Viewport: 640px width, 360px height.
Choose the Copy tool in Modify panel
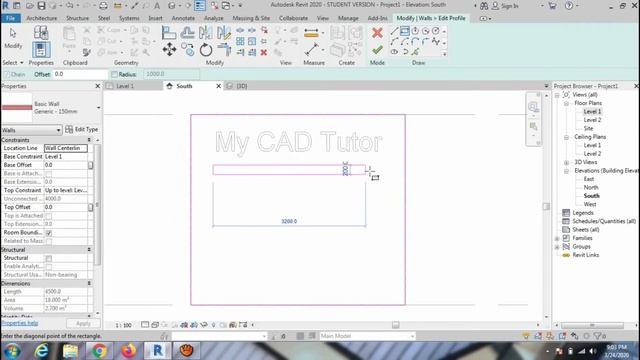[187, 50]
